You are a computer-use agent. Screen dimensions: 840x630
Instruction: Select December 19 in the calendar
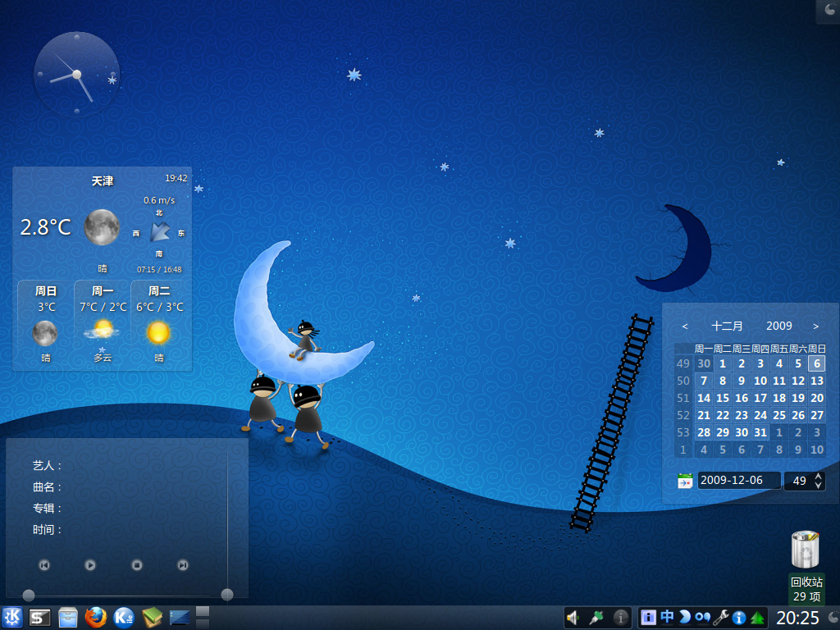(797, 398)
